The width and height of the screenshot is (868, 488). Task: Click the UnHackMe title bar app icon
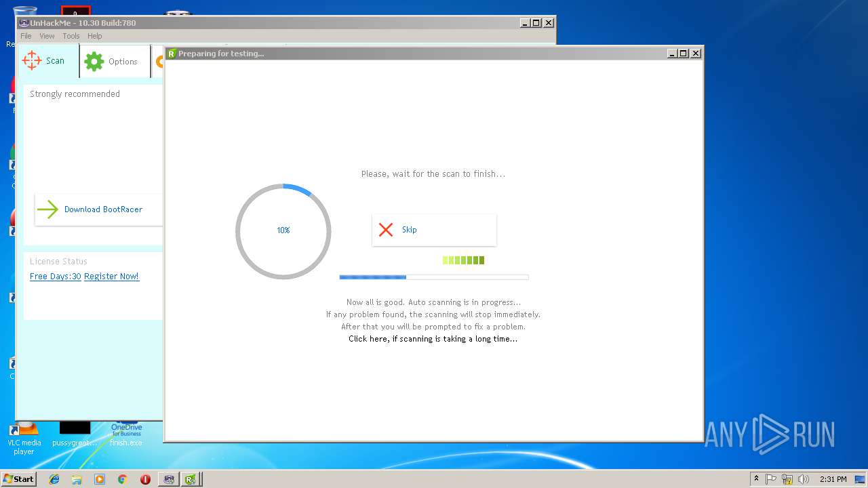(x=24, y=23)
